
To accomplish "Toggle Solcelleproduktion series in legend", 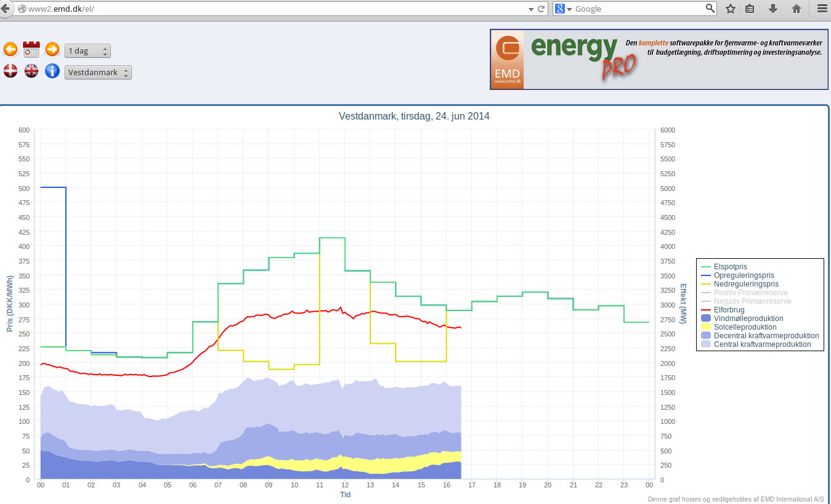I will pyautogui.click(x=739, y=327).
